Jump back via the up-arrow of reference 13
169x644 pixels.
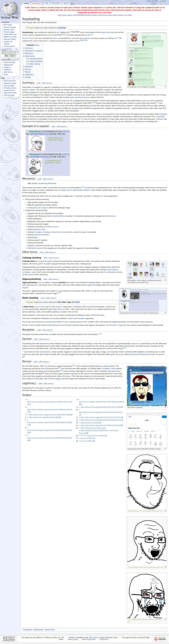pos(79,423)
